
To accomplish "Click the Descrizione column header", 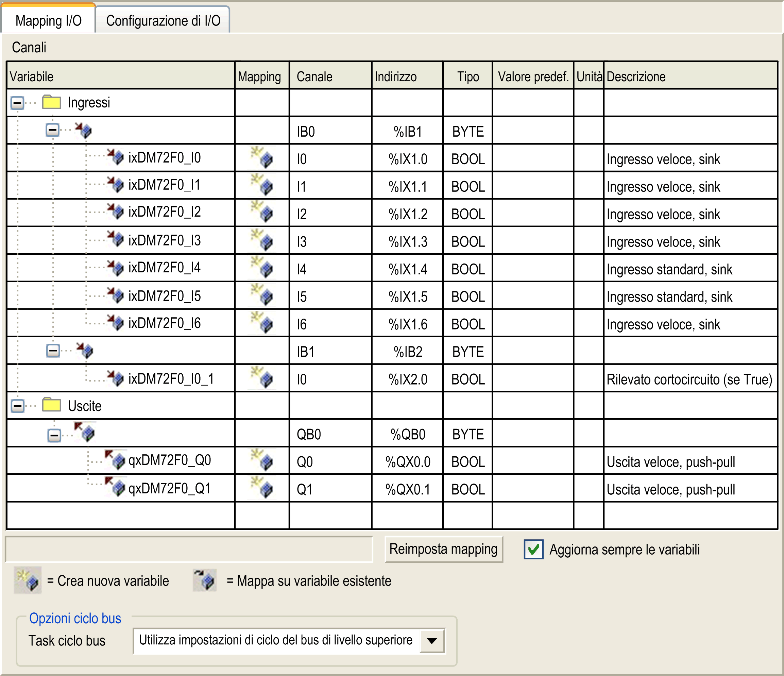I will (x=691, y=76).
